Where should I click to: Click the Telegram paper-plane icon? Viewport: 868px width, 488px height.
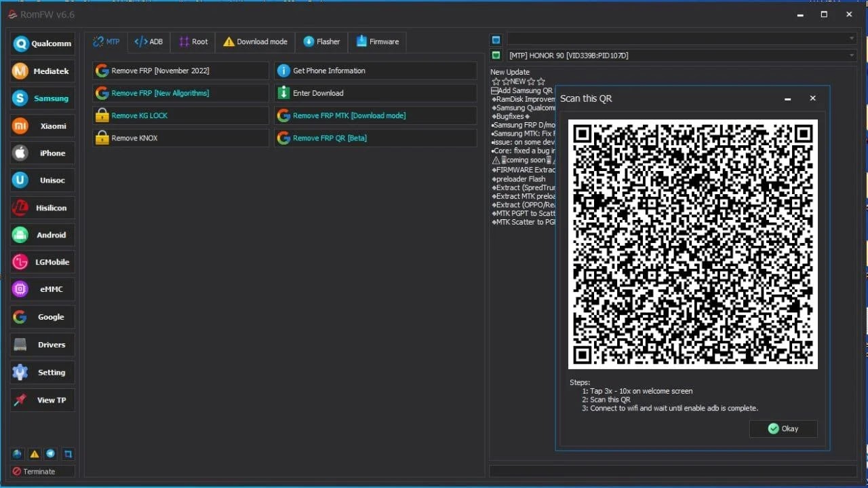tap(51, 454)
